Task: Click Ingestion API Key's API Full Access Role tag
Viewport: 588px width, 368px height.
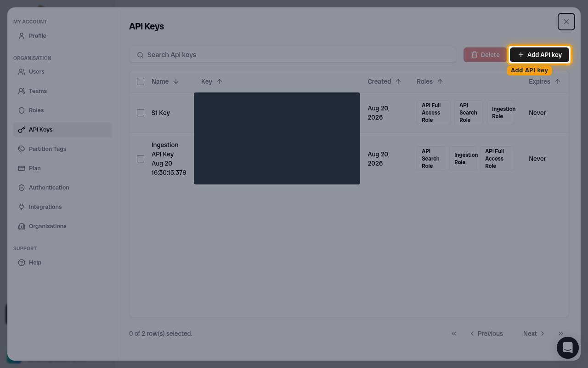Action: [x=497, y=159]
